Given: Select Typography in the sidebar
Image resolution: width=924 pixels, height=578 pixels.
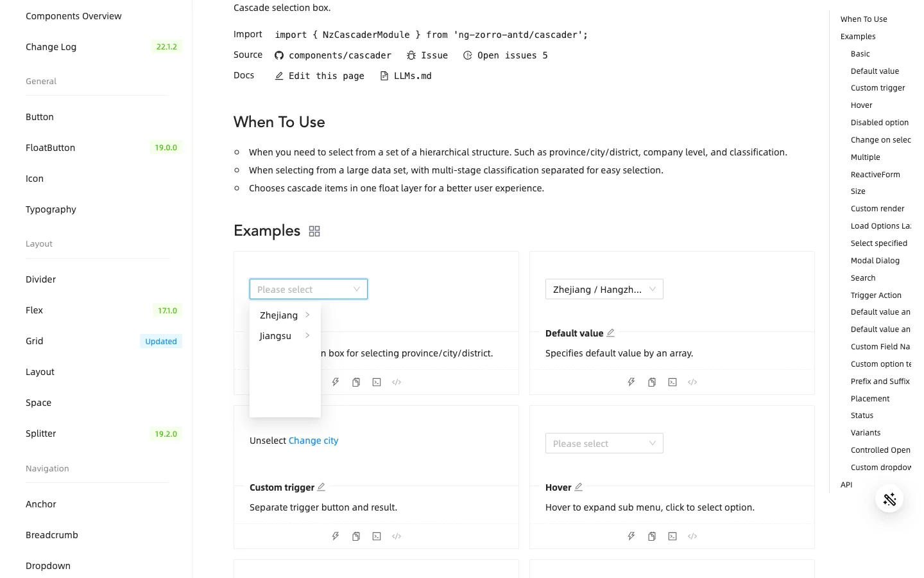Looking at the screenshot, I should 51,209.
